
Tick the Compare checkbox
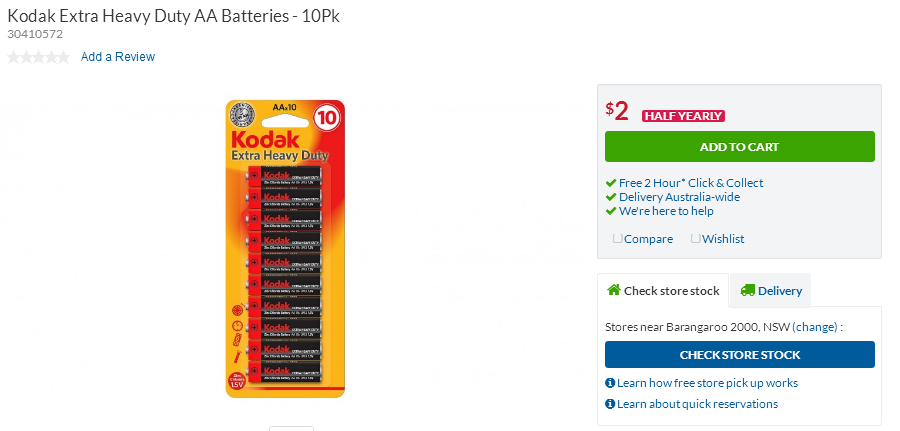(x=618, y=238)
